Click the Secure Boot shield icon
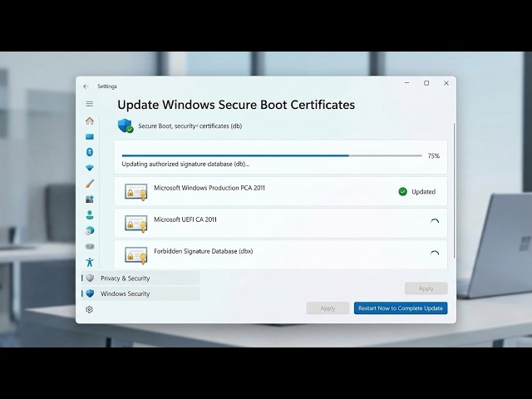 pos(126,126)
